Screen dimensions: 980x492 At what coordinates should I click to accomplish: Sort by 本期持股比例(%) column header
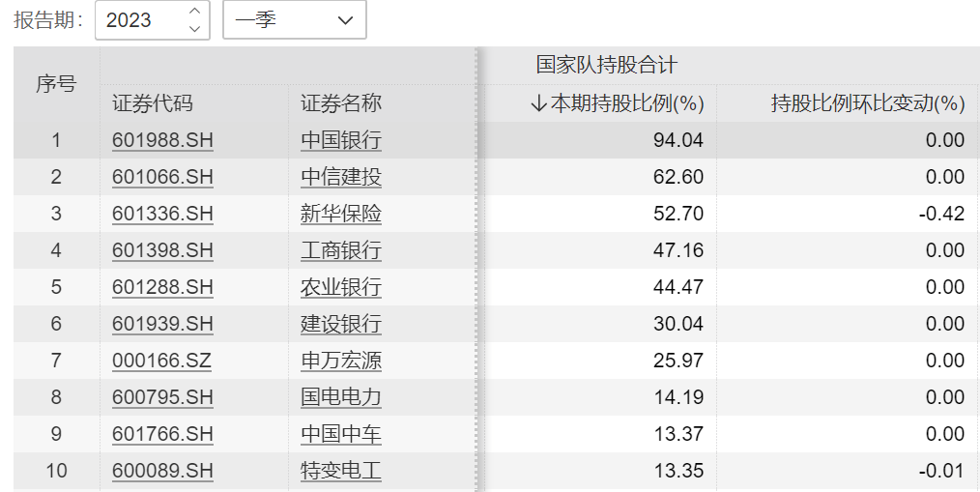618,103
